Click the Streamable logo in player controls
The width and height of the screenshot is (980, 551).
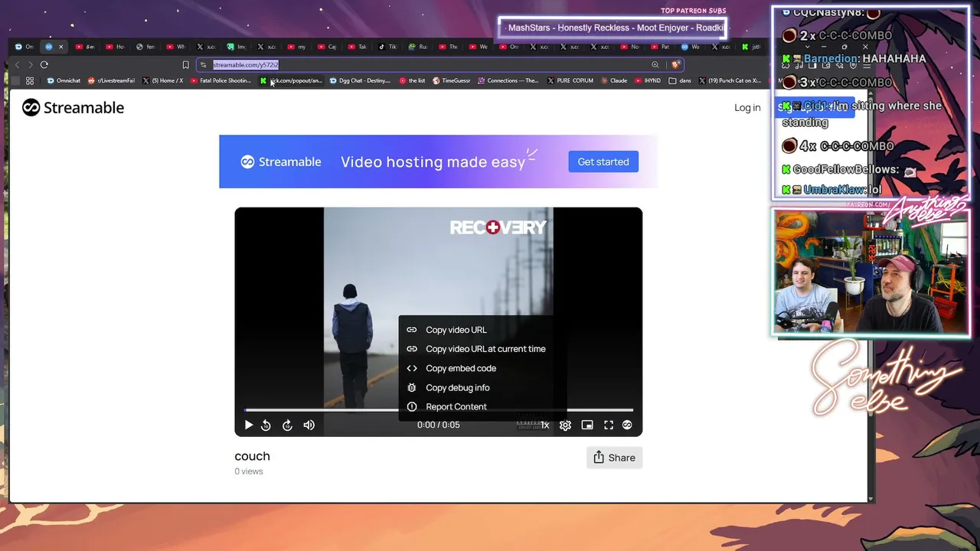point(627,425)
